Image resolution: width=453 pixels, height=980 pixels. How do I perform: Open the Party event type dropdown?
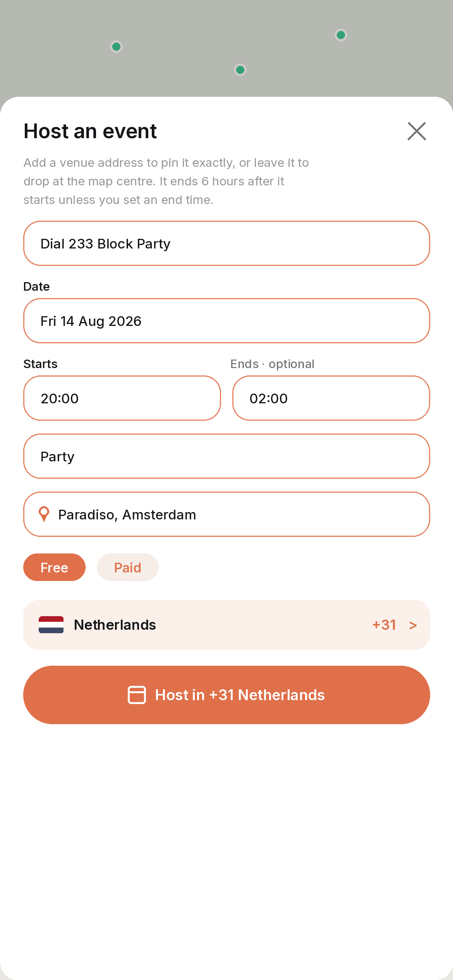226,456
